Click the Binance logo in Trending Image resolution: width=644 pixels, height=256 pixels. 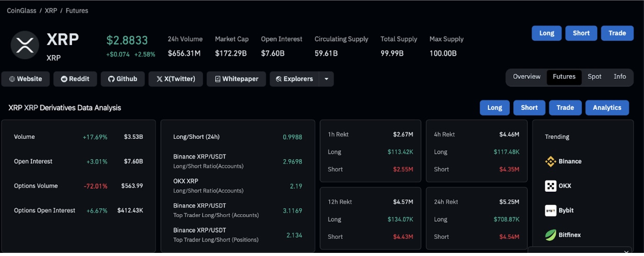point(551,162)
